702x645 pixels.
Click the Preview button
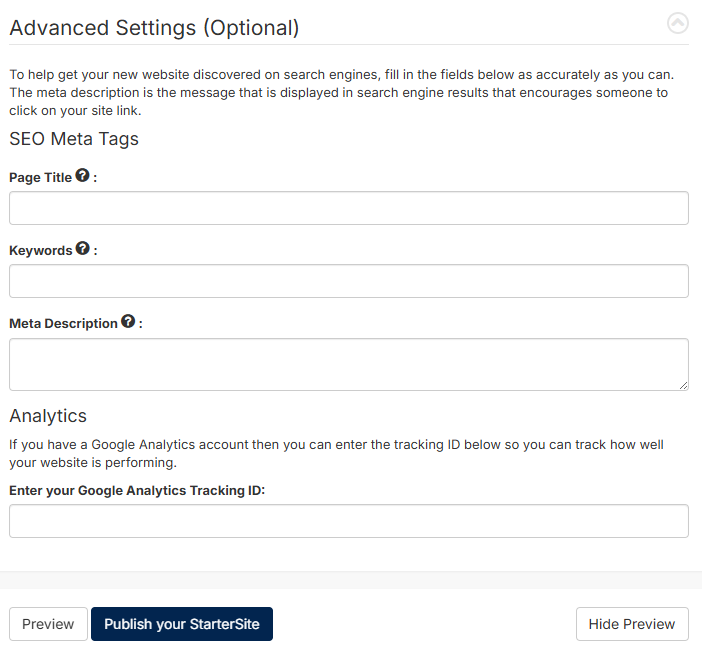[x=48, y=624]
